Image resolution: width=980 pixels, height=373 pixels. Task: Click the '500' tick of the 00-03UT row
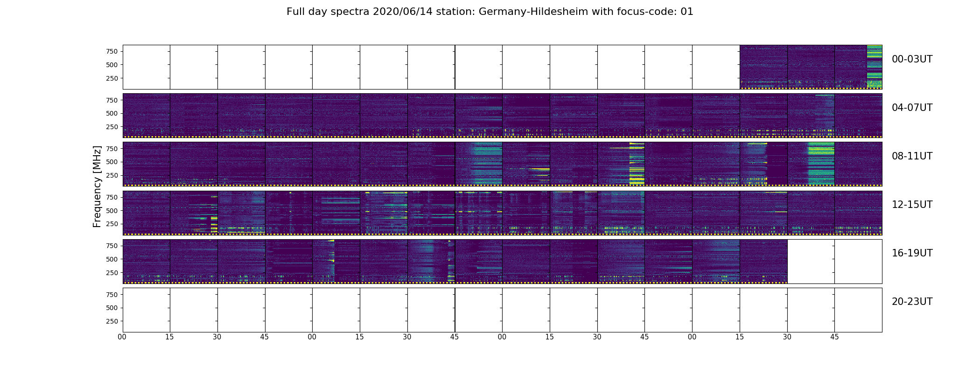112,65
